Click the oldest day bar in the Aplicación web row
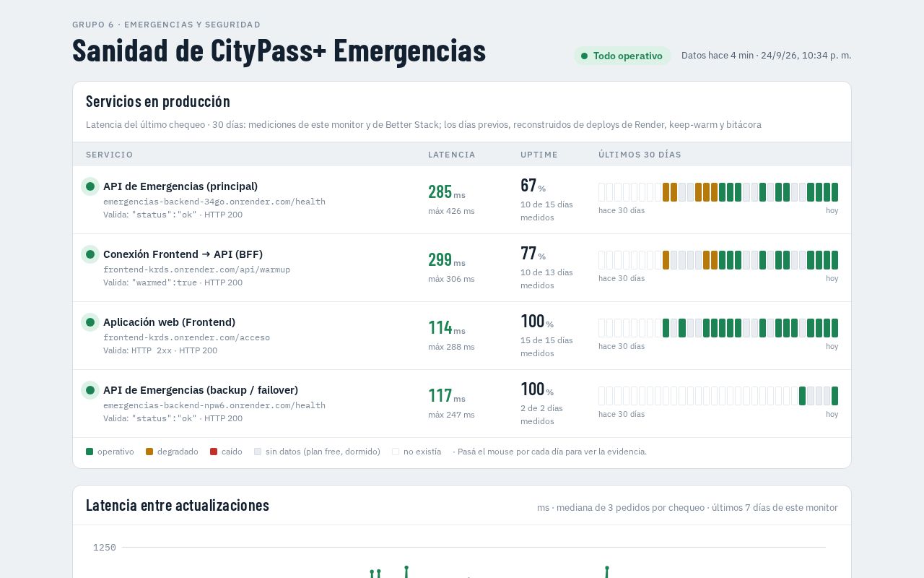The width and height of the screenshot is (924, 578). [x=602, y=328]
